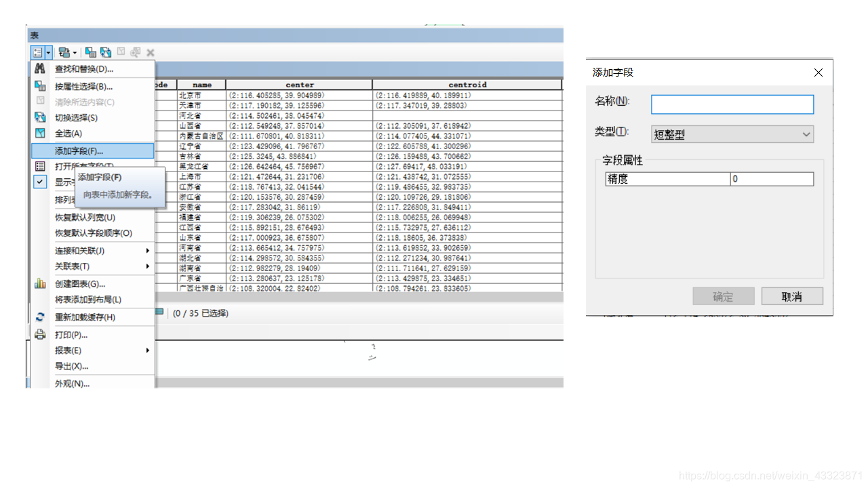Select the 广东省 table cell
The width and height of the screenshot is (868, 488).
(x=201, y=278)
